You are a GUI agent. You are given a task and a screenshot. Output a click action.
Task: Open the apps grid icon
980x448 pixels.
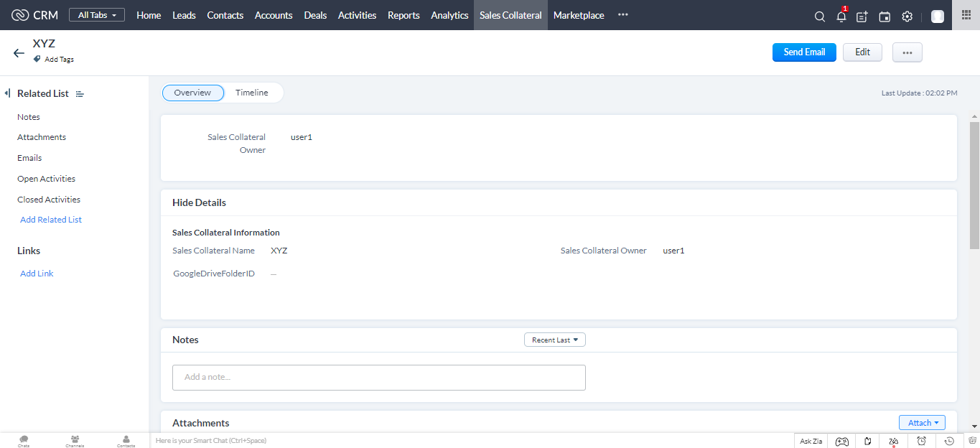(x=966, y=15)
